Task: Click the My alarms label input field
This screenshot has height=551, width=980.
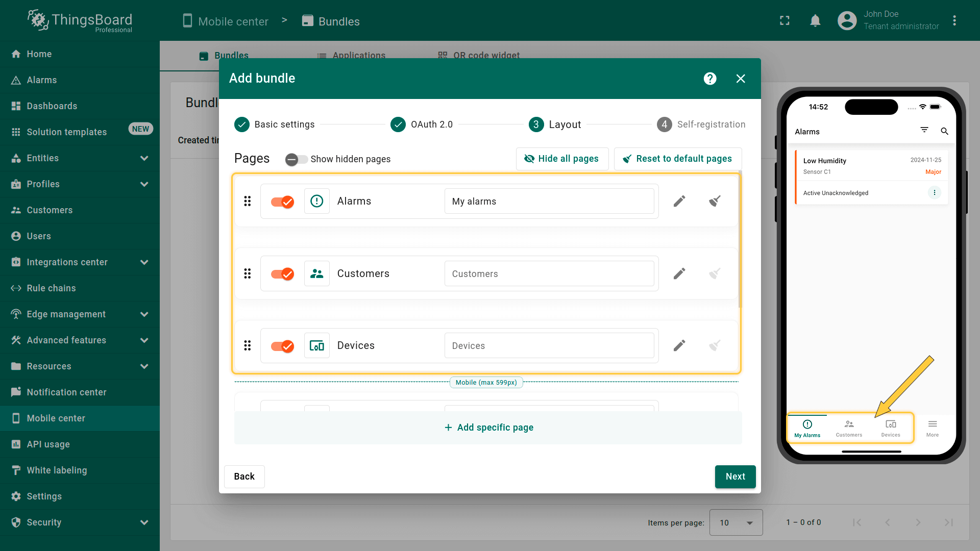Action: click(549, 202)
